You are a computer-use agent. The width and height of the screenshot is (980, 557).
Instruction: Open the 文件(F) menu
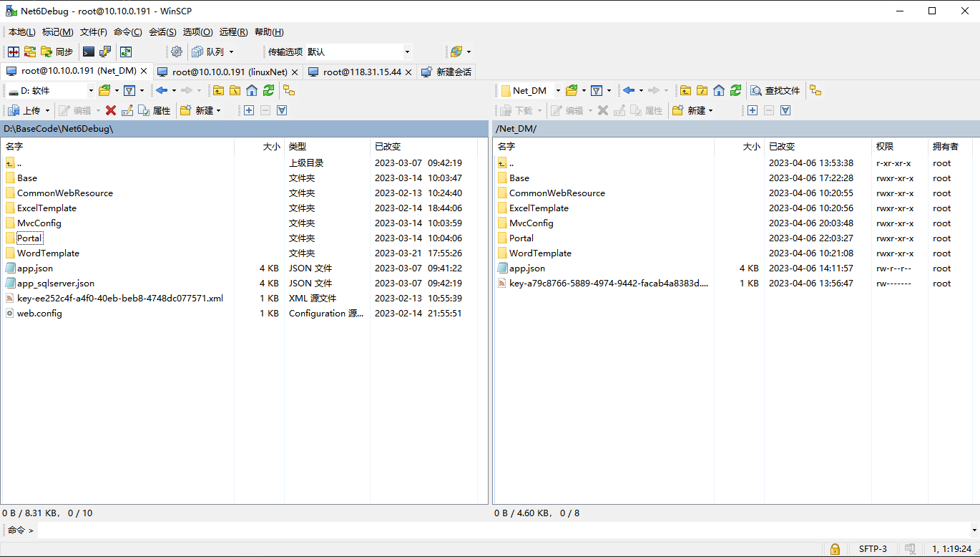[94, 32]
